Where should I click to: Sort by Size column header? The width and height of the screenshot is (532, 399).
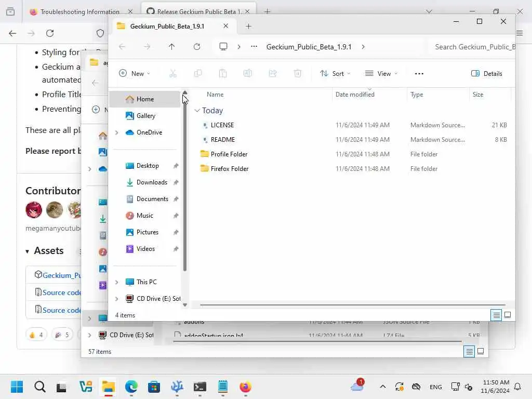click(478, 95)
